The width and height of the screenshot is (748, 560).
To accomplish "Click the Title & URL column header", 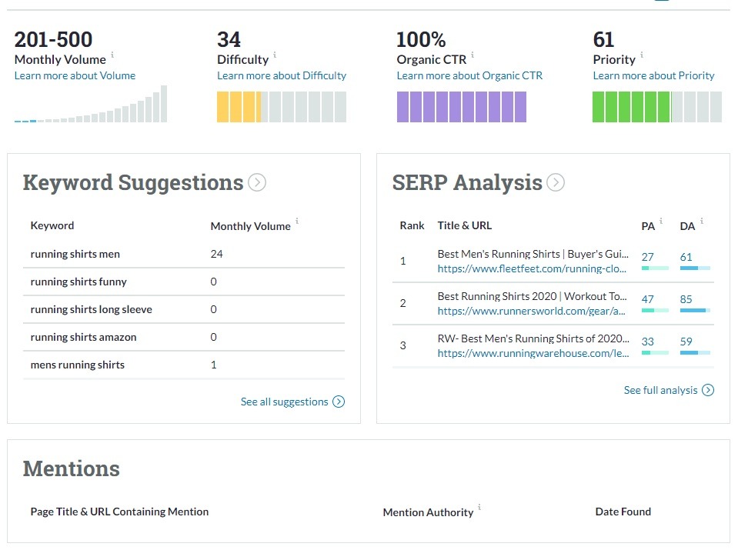I will pos(465,225).
